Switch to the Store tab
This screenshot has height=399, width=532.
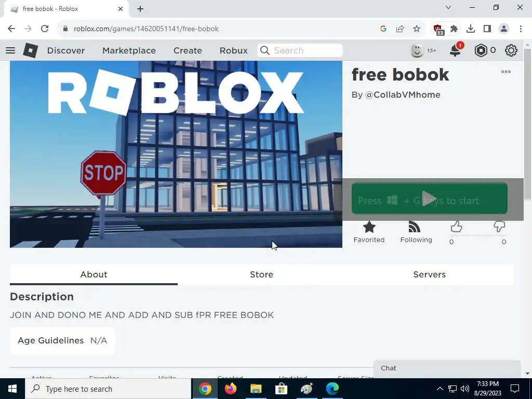click(x=262, y=274)
